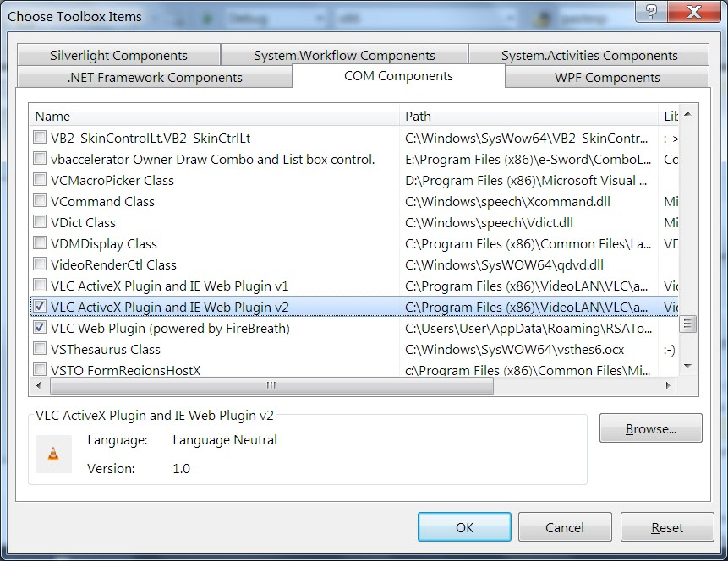Sort list by Name column header
The width and height of the screenshot is (728, 561).
click(x=215, y=116)
